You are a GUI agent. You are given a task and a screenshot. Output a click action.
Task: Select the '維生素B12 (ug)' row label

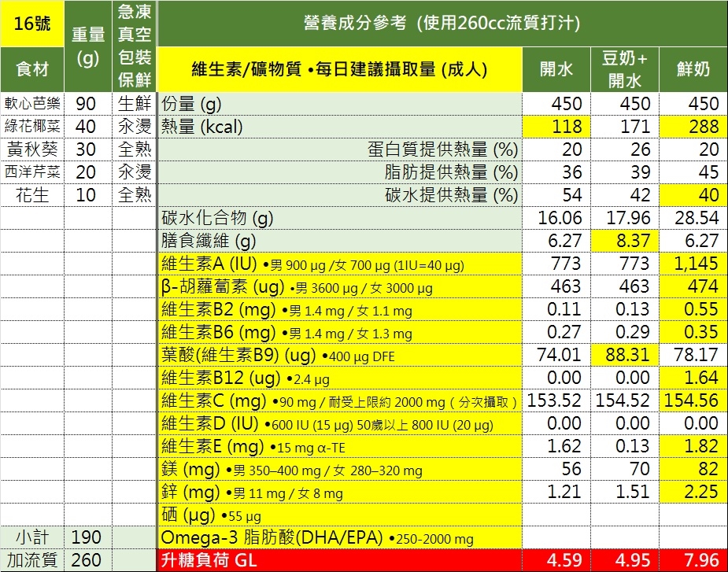coord(340,378)
